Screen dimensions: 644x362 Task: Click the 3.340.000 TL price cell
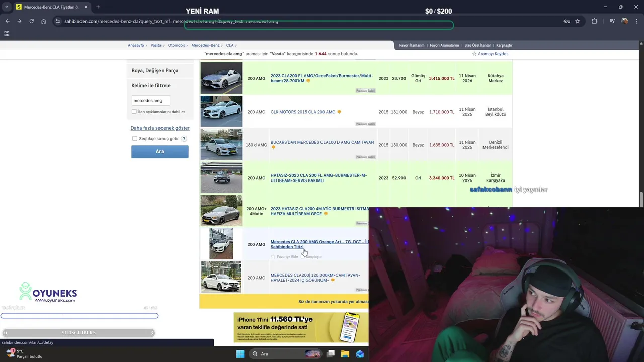click(442, 178)
